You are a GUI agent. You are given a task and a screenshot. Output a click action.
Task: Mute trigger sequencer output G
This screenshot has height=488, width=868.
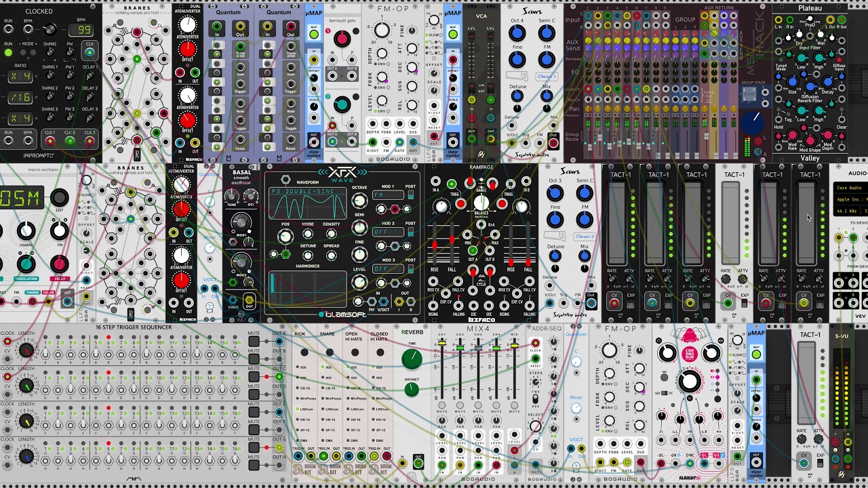pos(254,447)
